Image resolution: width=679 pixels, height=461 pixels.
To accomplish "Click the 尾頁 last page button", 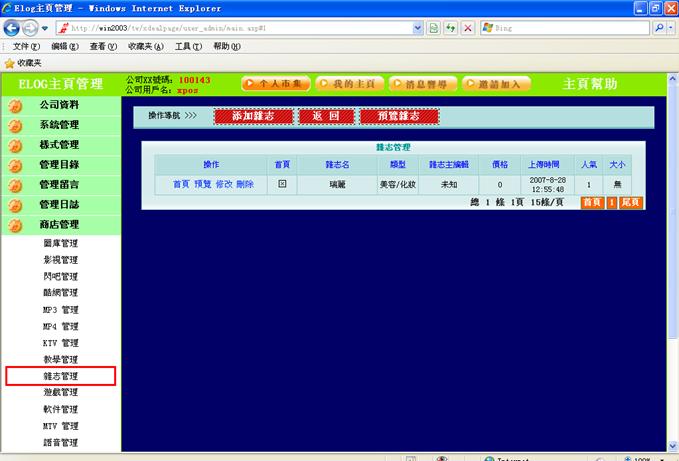I will 630,202.
